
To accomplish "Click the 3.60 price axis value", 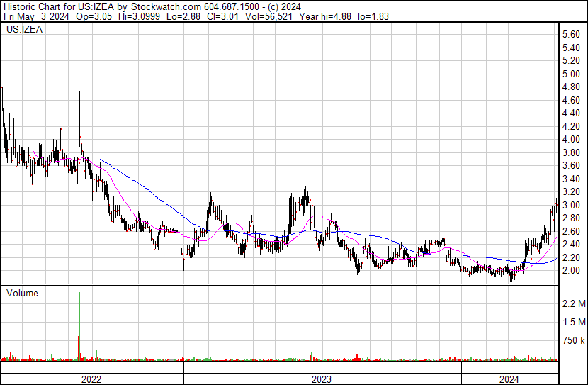I will point(572,165).
